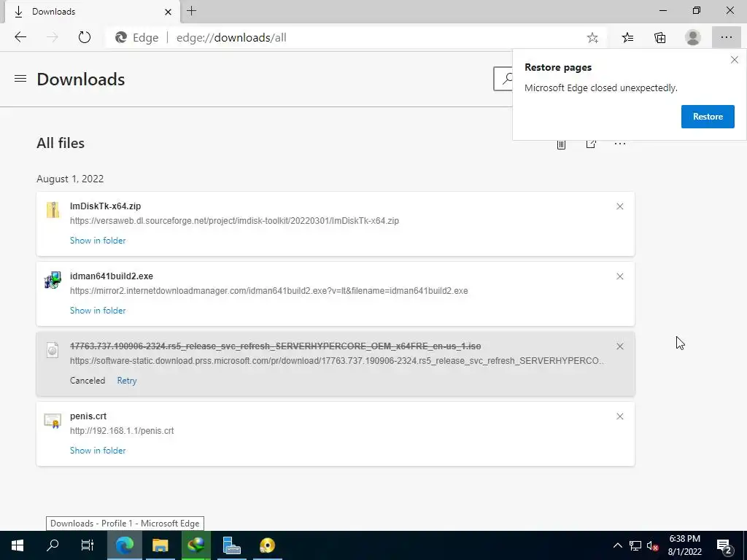Open File Explorer from the taskbar
747x560 pixels.
(160, 545)
